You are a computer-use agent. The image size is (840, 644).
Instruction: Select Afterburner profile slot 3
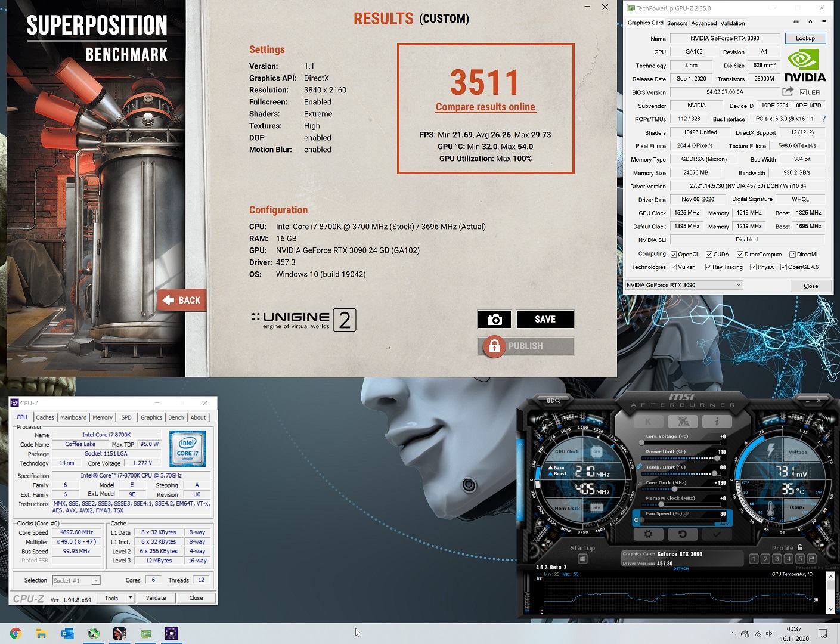pos(777,559)
